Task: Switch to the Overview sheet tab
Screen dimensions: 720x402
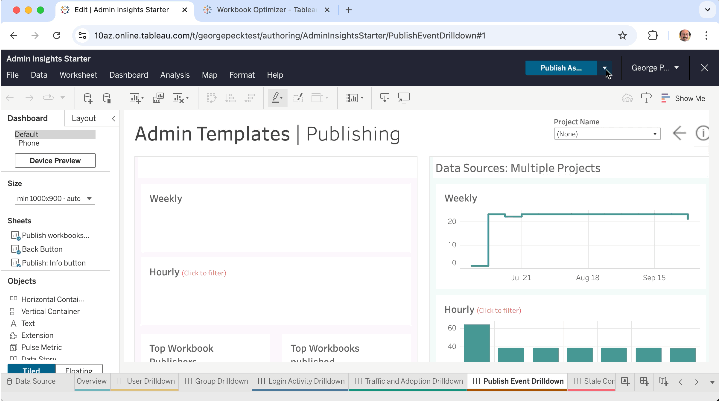Action: pos(91,381)
